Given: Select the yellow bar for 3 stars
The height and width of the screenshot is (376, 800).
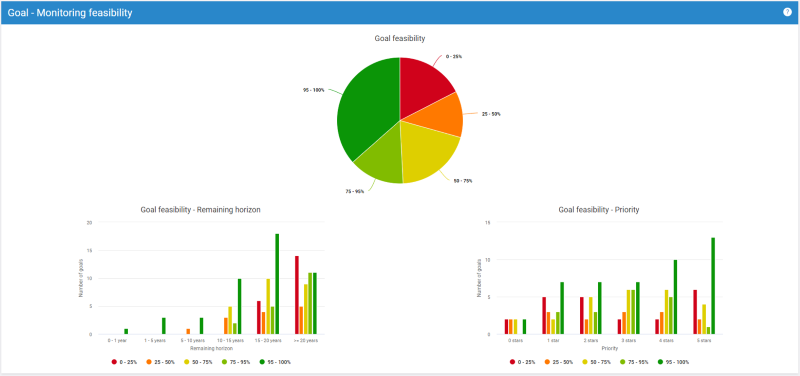Looking at the screenshot, I should point(629,312).
